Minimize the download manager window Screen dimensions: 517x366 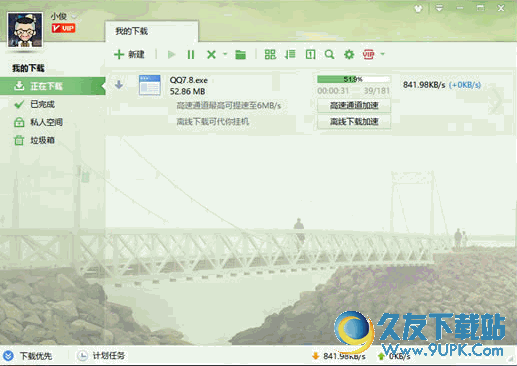(460, 8)
